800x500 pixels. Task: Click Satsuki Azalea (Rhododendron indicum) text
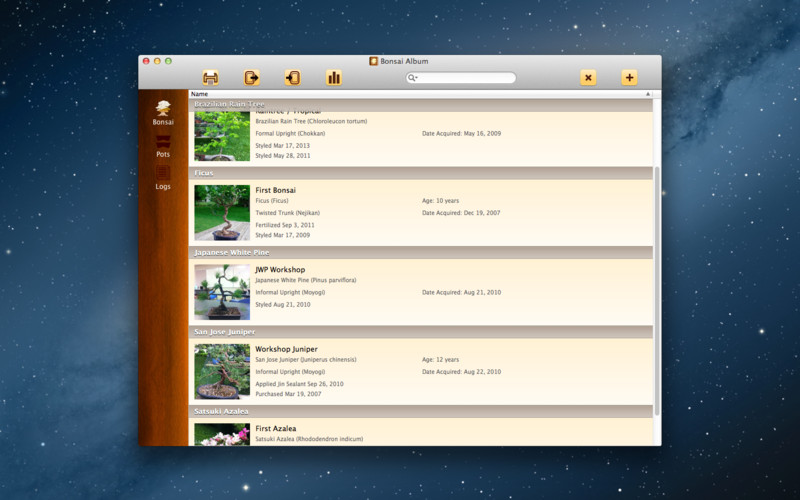point(309,439)
